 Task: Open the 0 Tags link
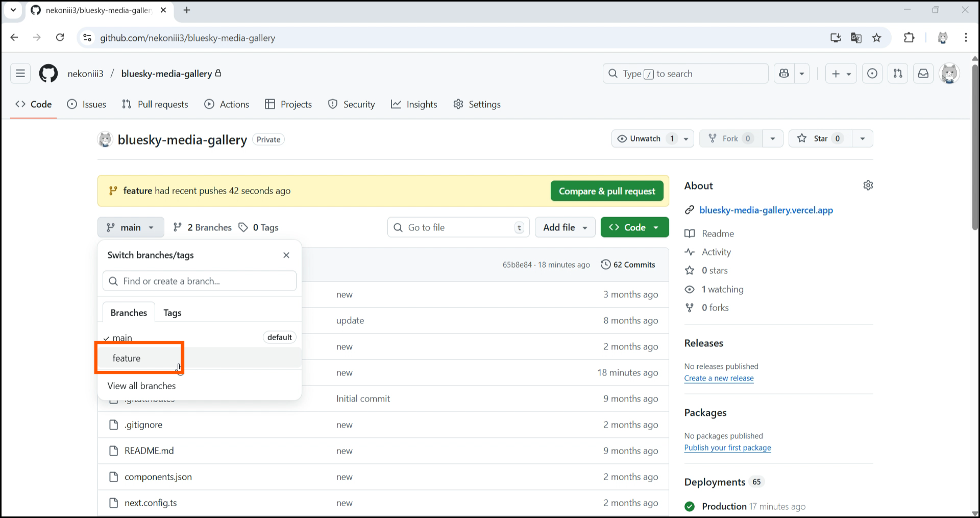[259, 227]
